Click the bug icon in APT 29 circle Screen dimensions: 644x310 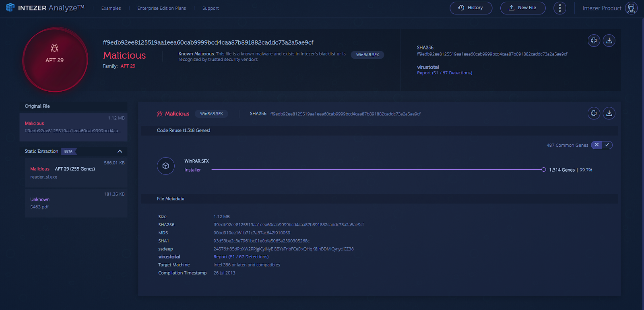pyautogui.click(x=54, y=48)
